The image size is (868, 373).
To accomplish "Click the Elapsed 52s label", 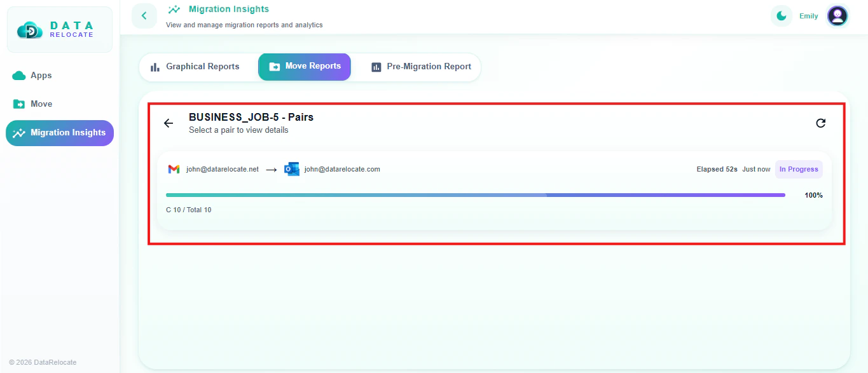I will (717, 170).
